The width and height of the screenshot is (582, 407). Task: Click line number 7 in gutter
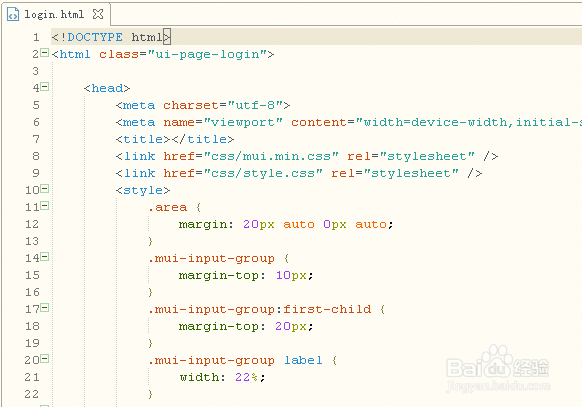(36, 140)
